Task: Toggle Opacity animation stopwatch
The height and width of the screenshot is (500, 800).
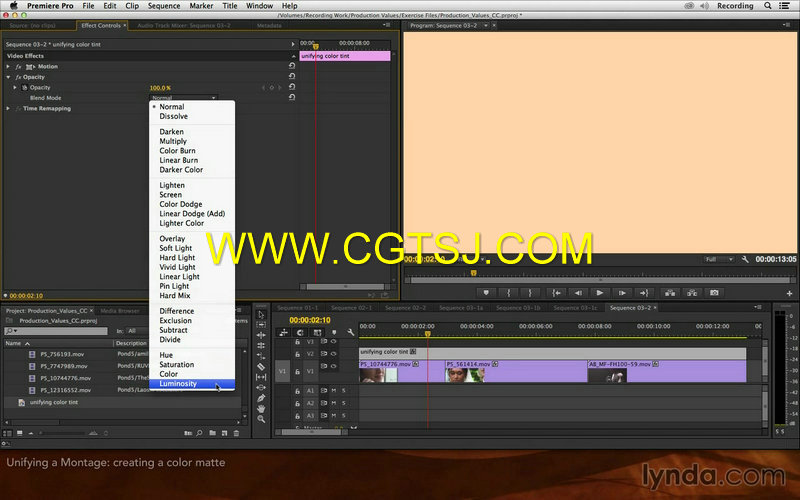Action: coord(24,87)
